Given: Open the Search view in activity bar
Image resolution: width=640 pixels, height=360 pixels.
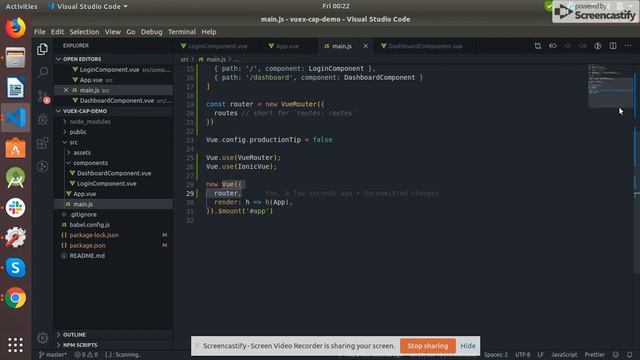Looking at the screenshot, I should tap(42, 72).
